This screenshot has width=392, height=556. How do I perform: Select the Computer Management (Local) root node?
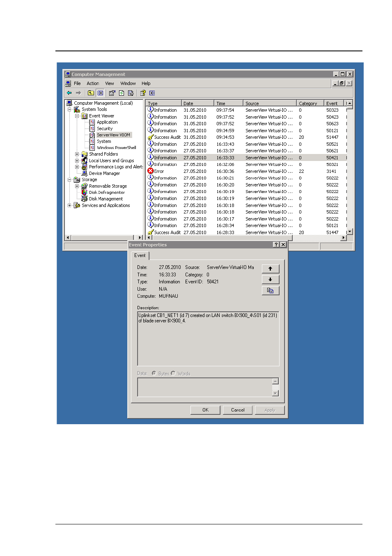tap(103, 103)
